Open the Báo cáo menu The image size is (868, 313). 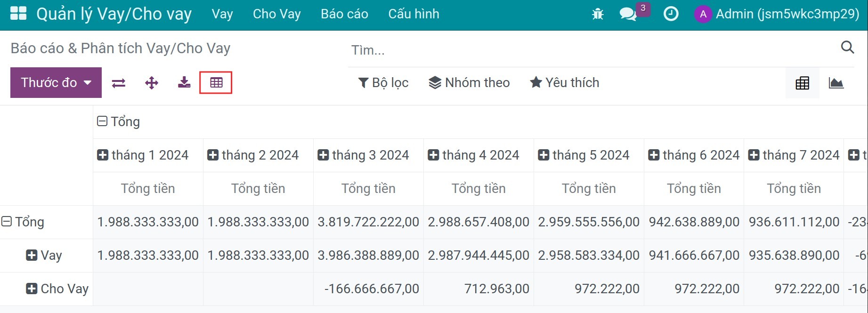coord(345,14)
